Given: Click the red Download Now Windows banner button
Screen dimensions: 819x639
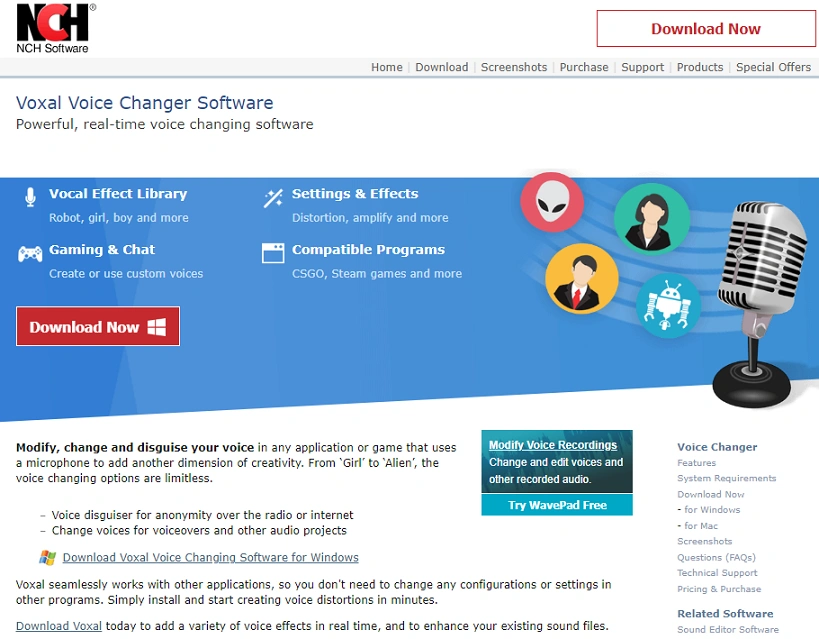Looking at the screenshot, I should point(98,327).
